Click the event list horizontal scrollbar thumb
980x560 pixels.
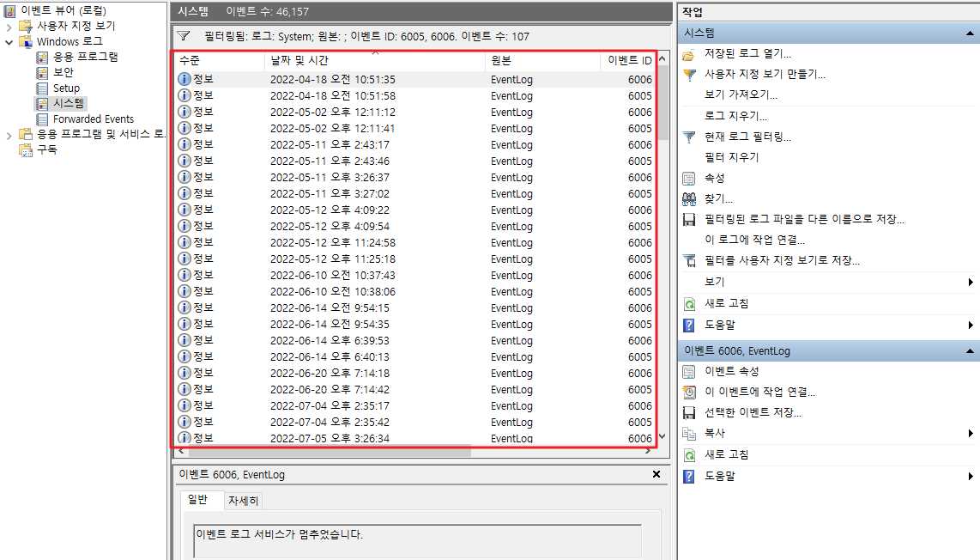point(330,451)
